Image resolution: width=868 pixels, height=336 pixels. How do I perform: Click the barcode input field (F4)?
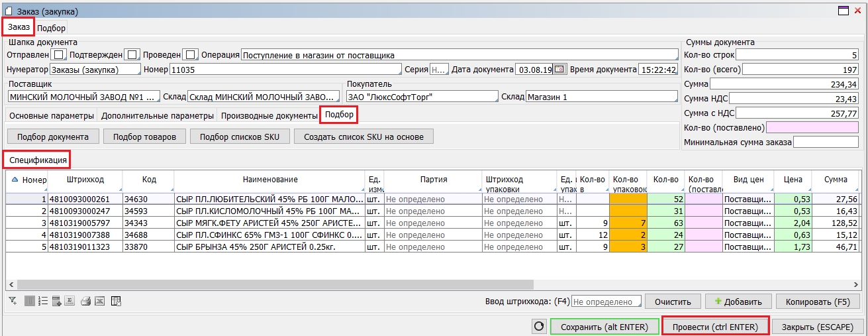[606, 302]
